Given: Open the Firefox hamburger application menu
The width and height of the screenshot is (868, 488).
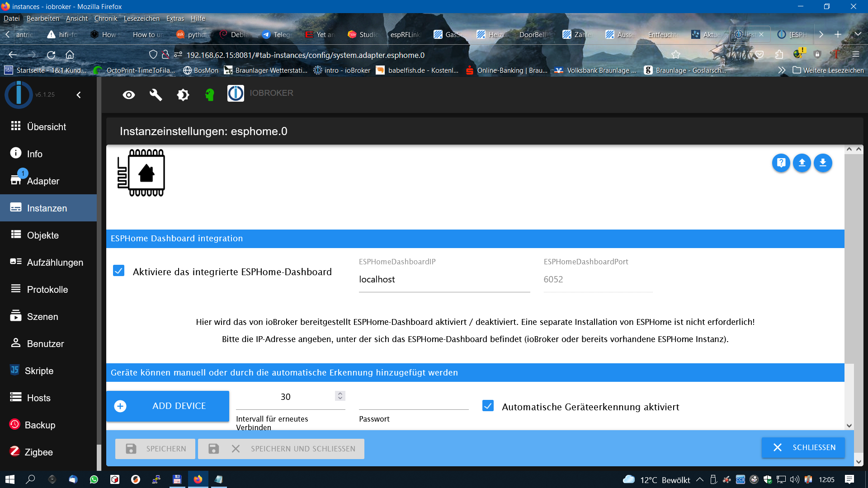Looking at the screenshot, I should coord(855,54).
